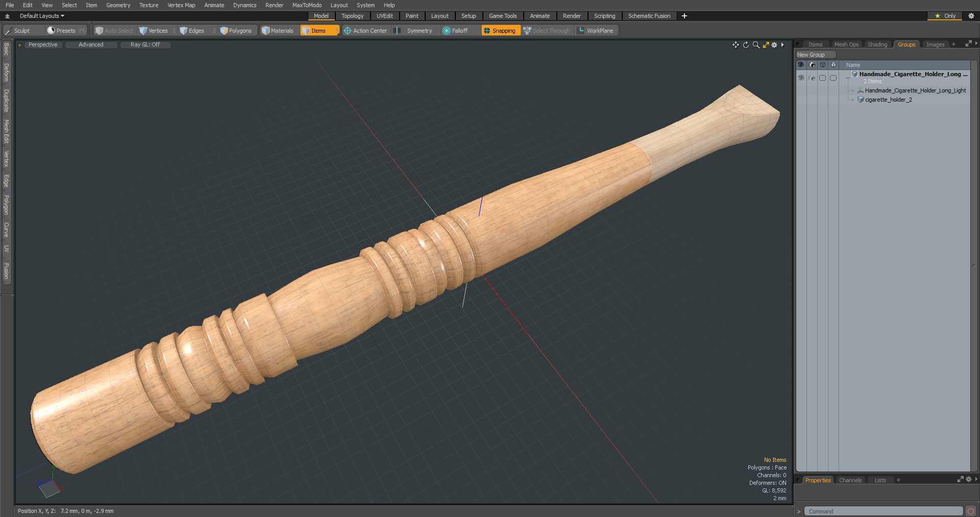Switch to the UVEdit layout tab
Image resolution: width=980 pixels, height=517 pixels.
point(385,16)
